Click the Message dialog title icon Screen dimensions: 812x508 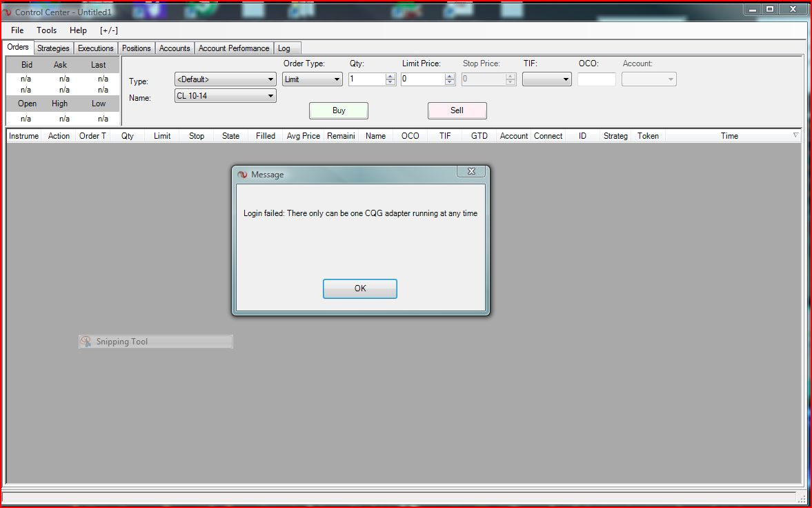[x=242, y=175]
